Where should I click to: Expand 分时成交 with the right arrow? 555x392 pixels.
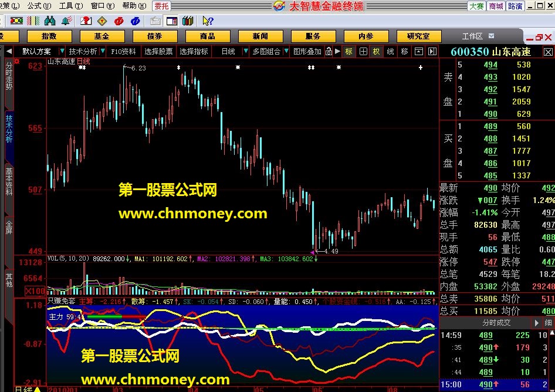click(x=537, y=323)
